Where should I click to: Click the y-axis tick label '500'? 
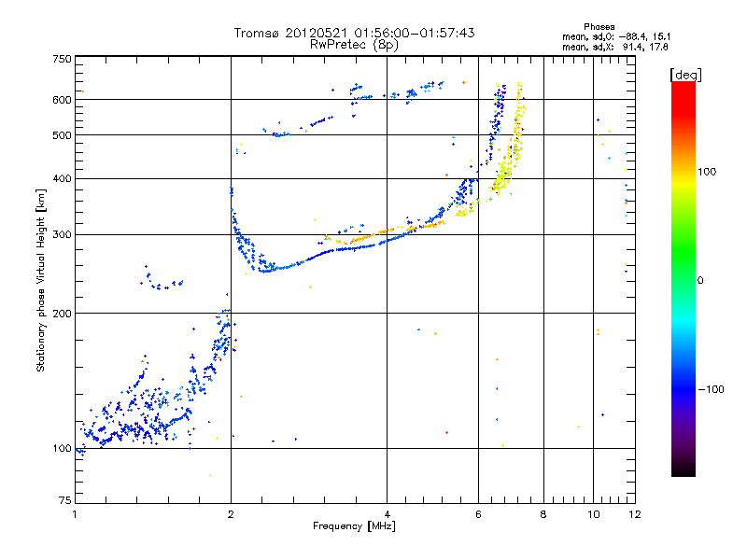63,135
